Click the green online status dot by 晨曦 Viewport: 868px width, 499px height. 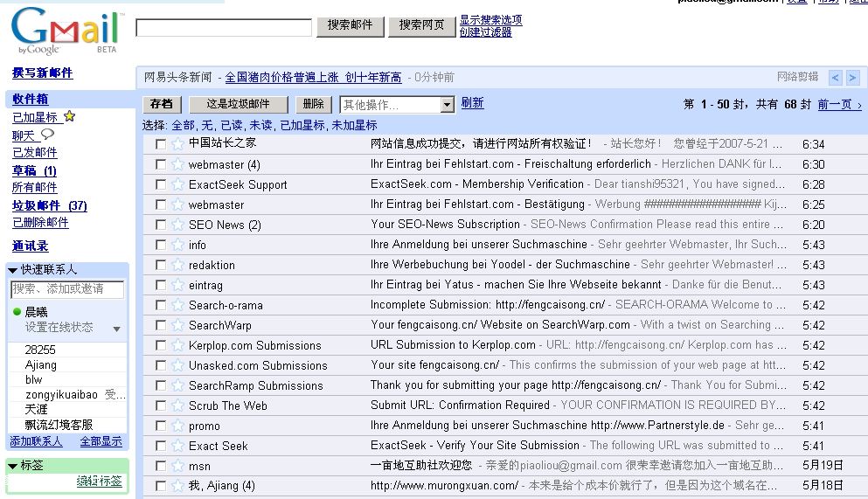[17, 311]
